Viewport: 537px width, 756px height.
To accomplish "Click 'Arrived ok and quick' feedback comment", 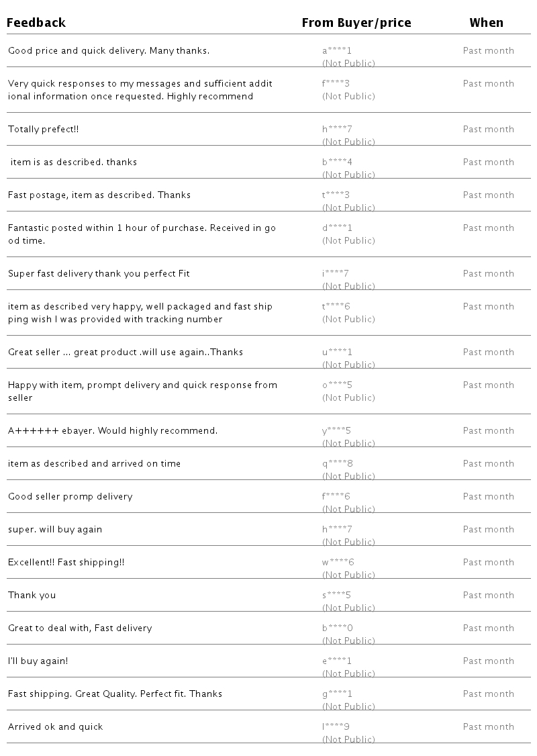I will 56,727.
